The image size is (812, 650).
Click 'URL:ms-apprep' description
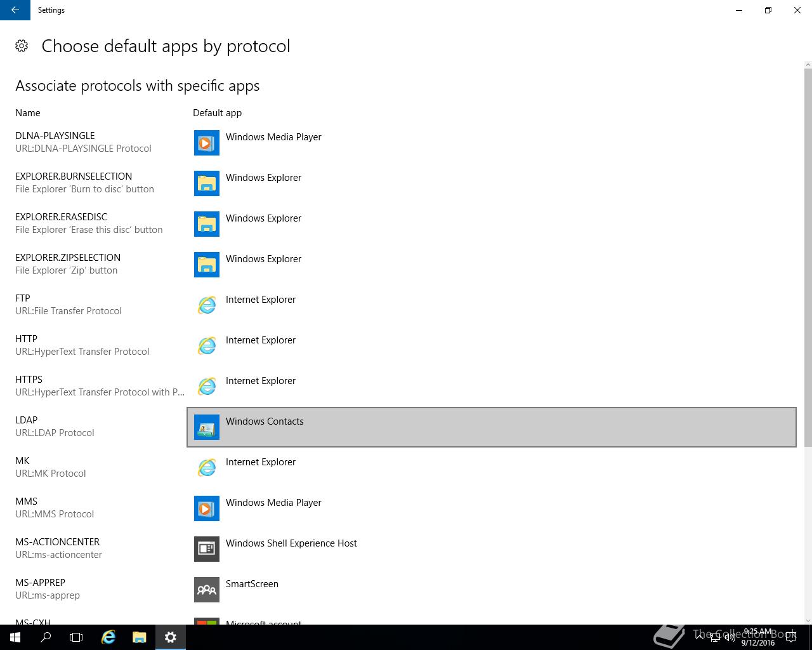pyautogui.click(x=48, y=595)
